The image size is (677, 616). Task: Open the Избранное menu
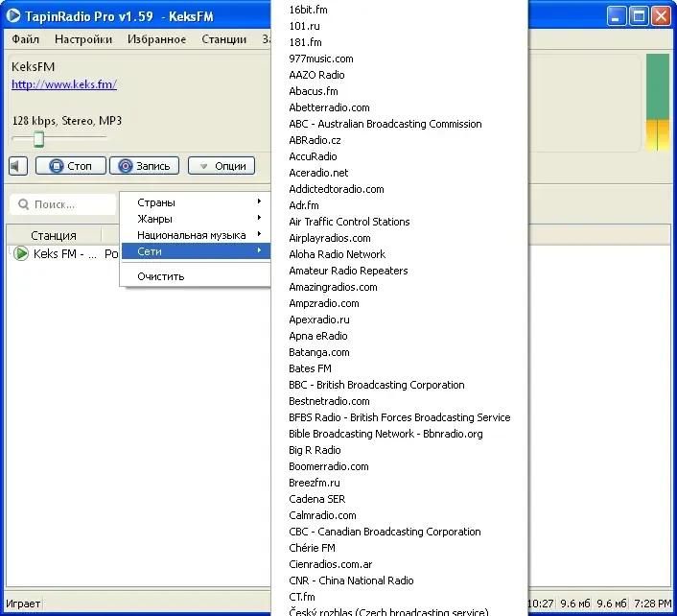[156, 39]
